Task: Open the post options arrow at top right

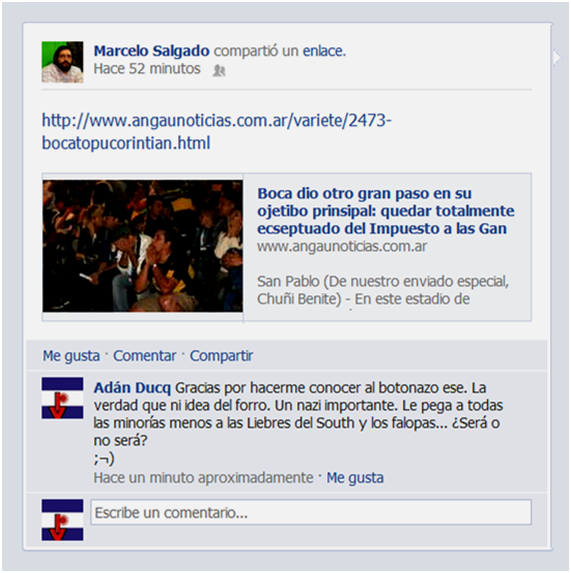Action: click(x=557, y=57)
